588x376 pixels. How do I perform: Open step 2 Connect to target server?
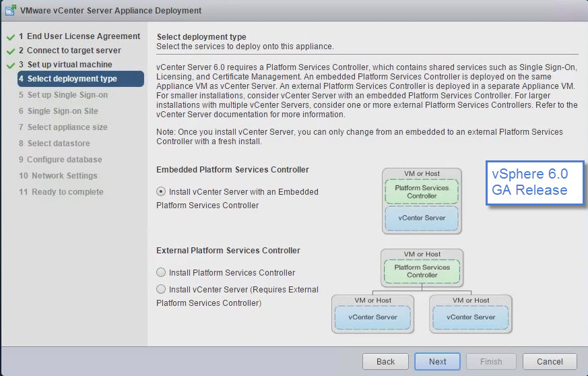[x=73, y=51]
